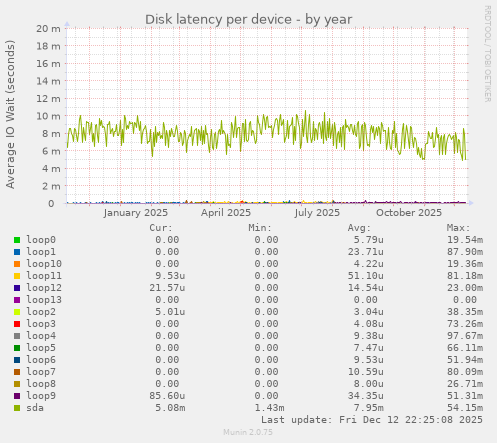Click the loop13 purple color swatch

pyautogui.click(x=17, y=300)
